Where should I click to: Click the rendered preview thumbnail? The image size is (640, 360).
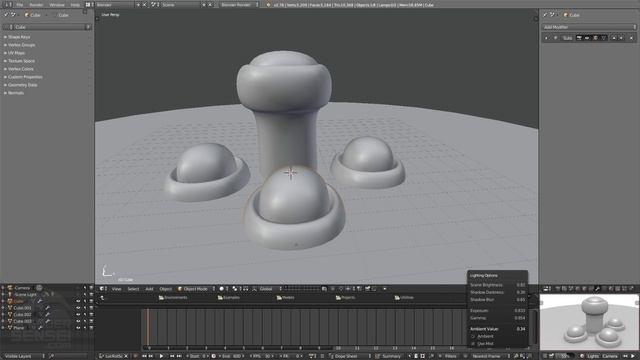tap(589, 322)
